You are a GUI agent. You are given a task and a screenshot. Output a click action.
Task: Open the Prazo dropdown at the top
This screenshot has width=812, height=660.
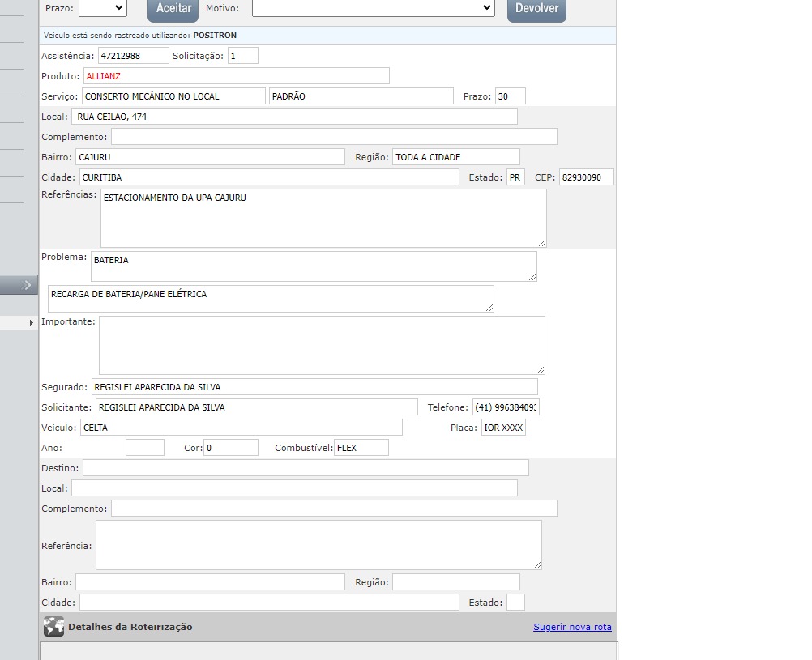tap(103, 8)
